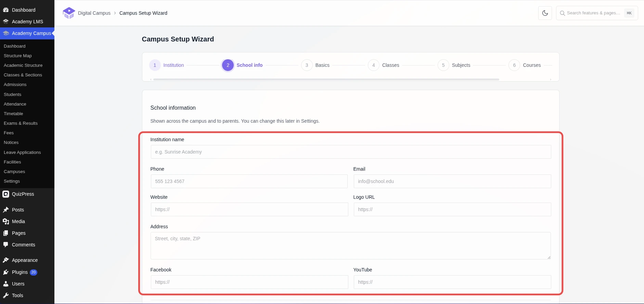
Task: Open the campus Settings submenu link
Action: tap(12, 181)
